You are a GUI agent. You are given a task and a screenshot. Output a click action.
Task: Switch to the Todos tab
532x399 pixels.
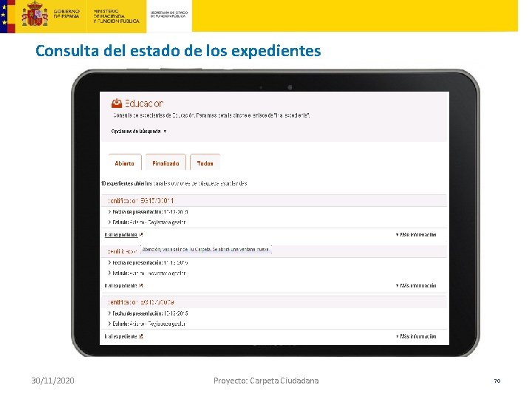point(205,162)
